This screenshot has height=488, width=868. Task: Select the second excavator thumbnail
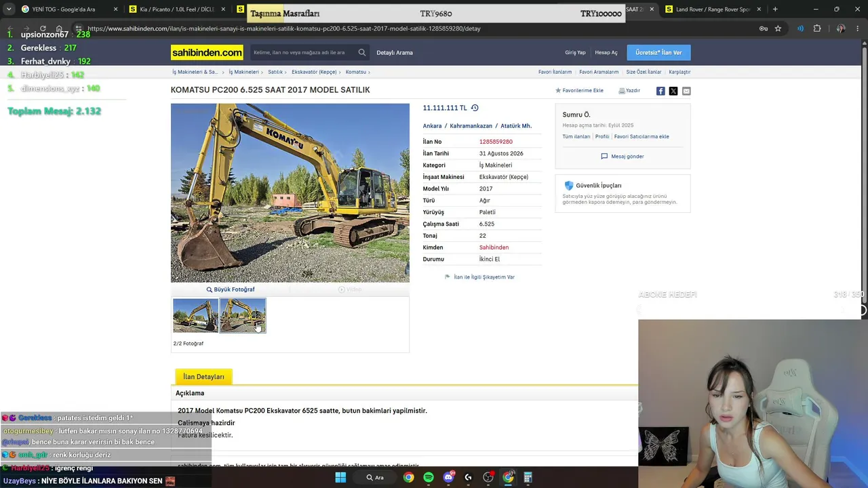(243, 316)
